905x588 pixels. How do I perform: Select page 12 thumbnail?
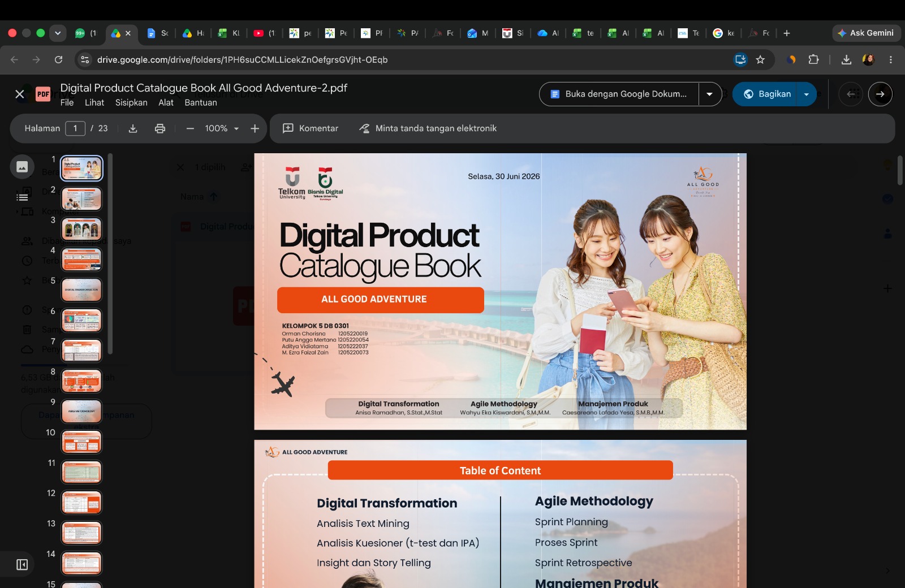[81, 503]
